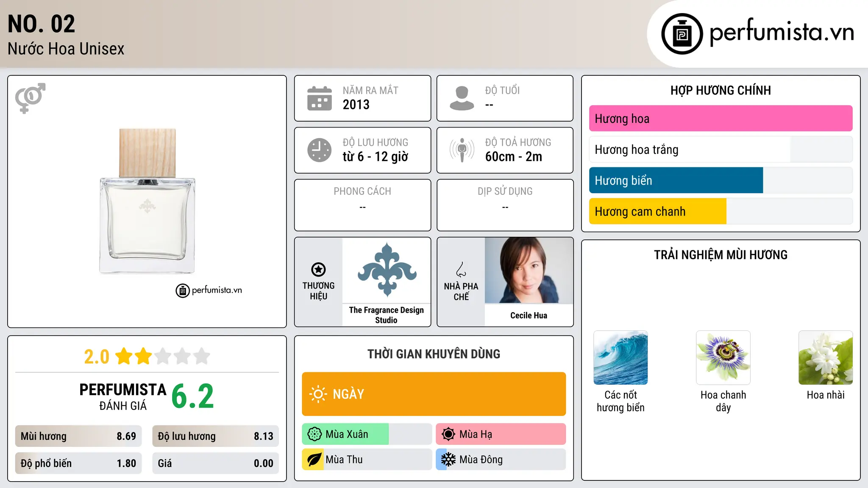Click the Hương hoa trắng accord bar
The height and width of the screenshot is (488, 868).
[x=721, y=150]
